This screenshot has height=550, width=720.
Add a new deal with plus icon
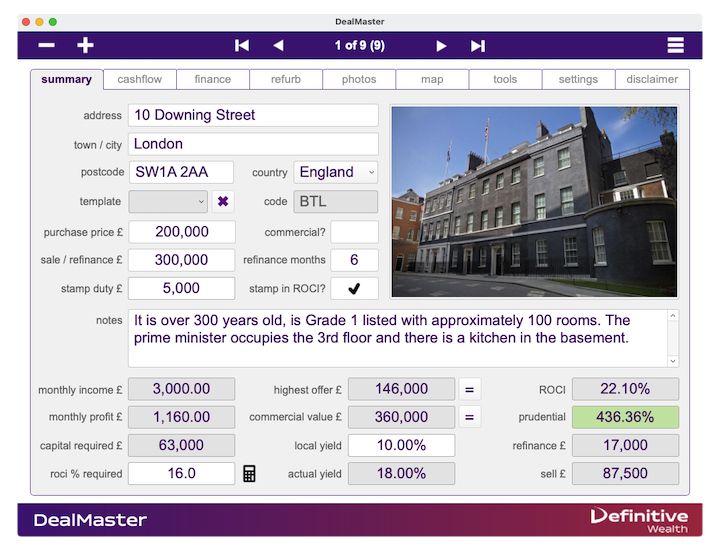click(x=85, y=45)
